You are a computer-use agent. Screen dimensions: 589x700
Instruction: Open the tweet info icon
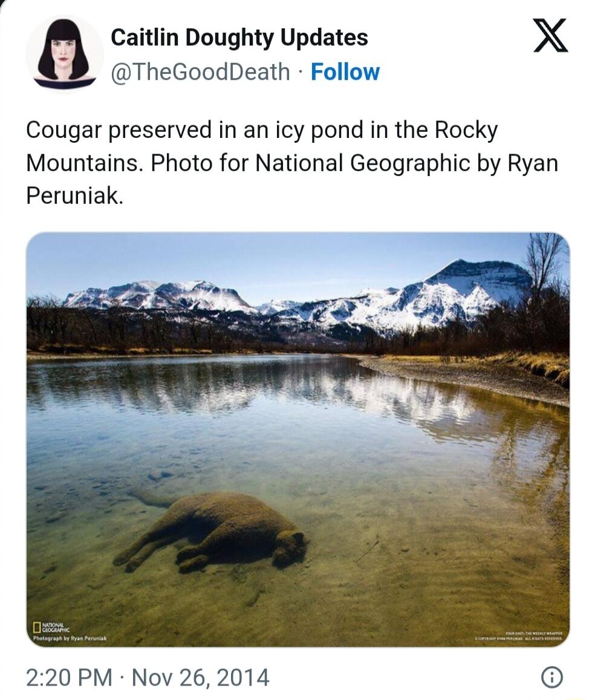[552, 678]
